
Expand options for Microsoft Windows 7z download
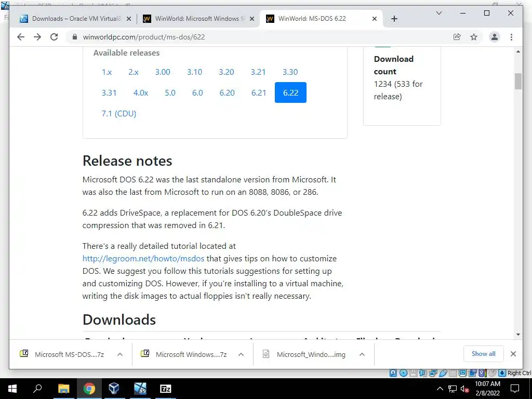[x=241, y=354]
